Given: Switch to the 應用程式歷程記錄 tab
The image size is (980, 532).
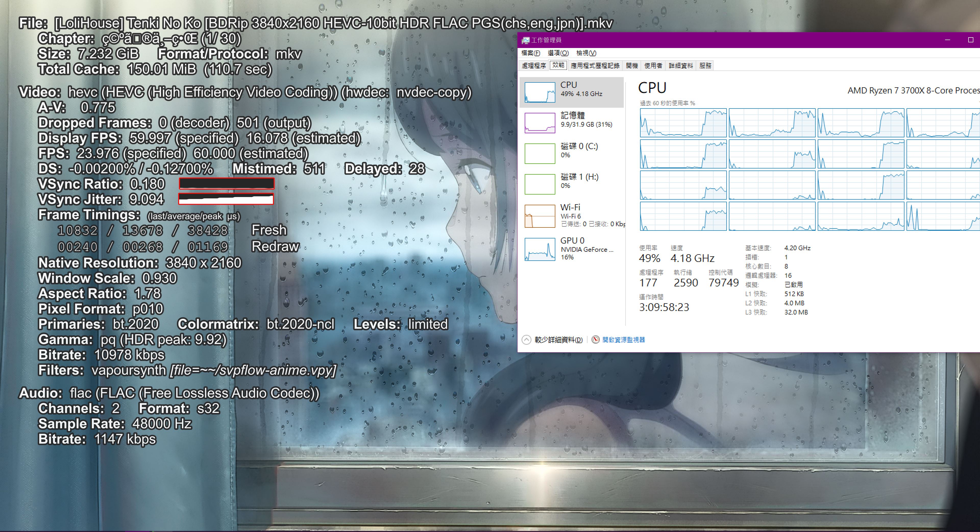Looking at the screenshot, I should pos(595,65).
